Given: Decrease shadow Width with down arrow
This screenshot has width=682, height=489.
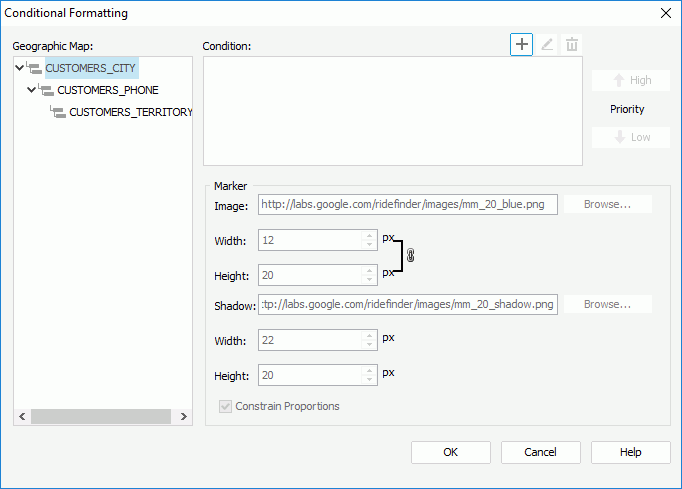Looking at the screenshot, I should [369, 345].
